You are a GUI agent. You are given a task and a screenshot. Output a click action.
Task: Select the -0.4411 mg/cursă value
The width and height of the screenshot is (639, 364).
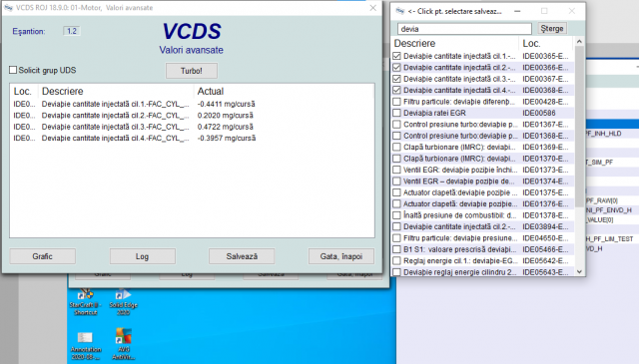pyautogui.click(x=227, y=105)
